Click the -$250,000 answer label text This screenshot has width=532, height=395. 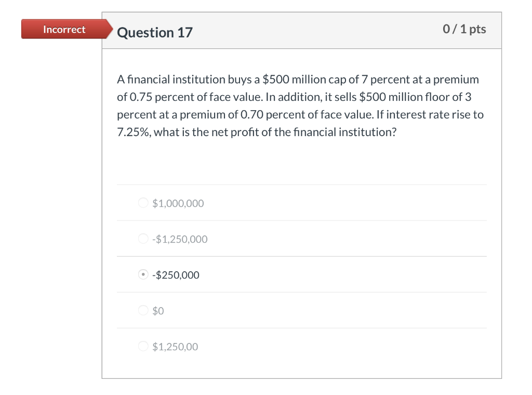(x=176, y=275)
